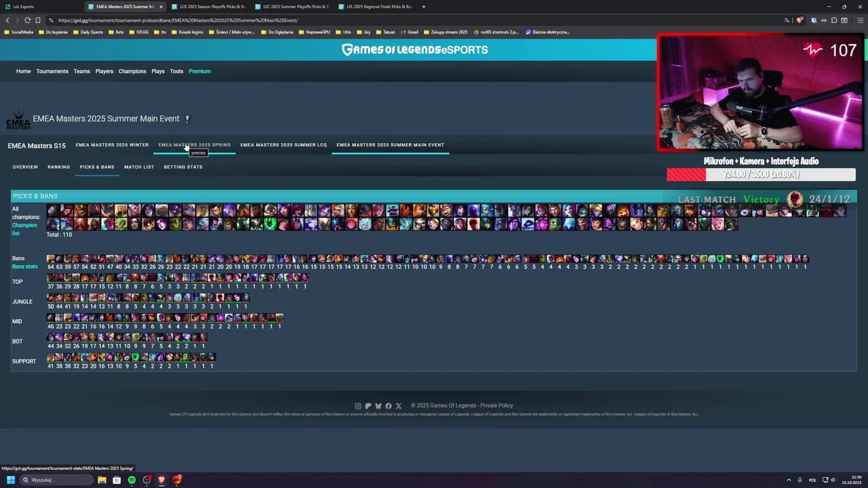Open Windows Start menu
This screenshot has height=488, width=868.
10,480
